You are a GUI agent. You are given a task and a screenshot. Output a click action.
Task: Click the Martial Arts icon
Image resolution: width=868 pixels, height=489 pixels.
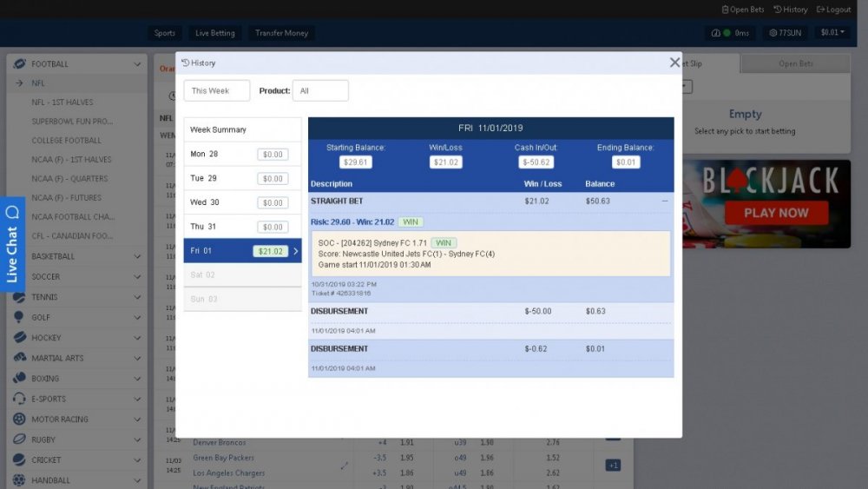(x=19, y=358)
